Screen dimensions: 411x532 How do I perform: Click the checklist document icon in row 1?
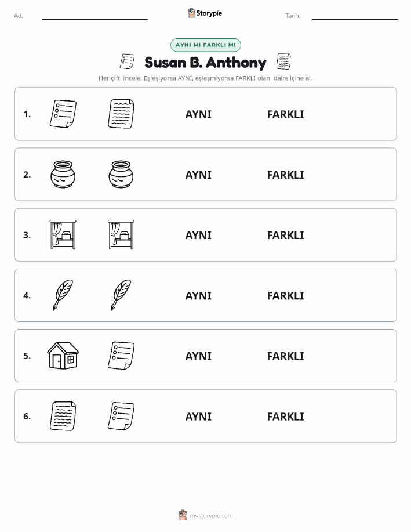tap(63, 114)
